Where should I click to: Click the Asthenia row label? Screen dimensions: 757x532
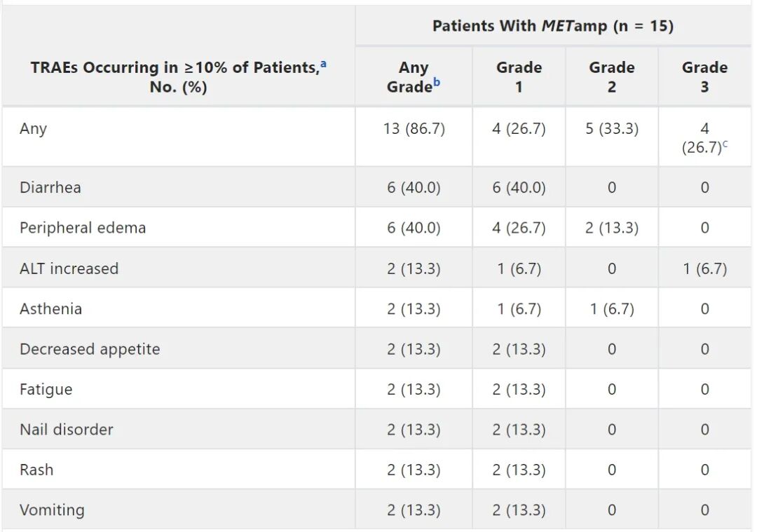pyautogui.click(x=50, y=309)
